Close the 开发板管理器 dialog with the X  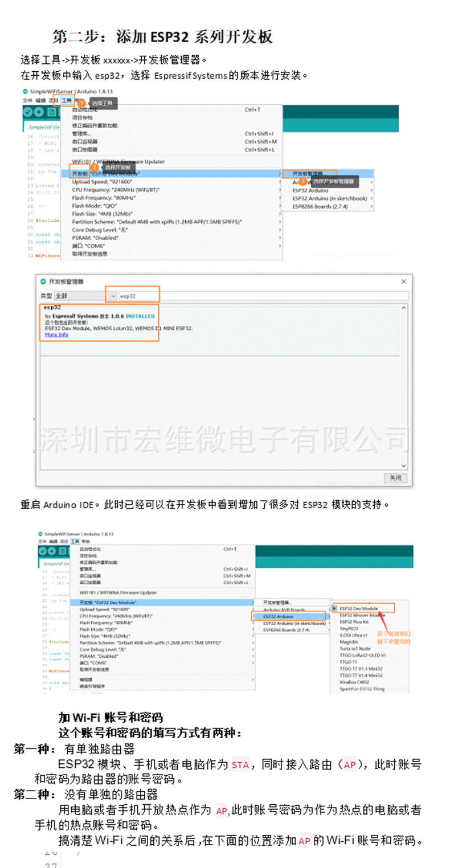(404, 281)
